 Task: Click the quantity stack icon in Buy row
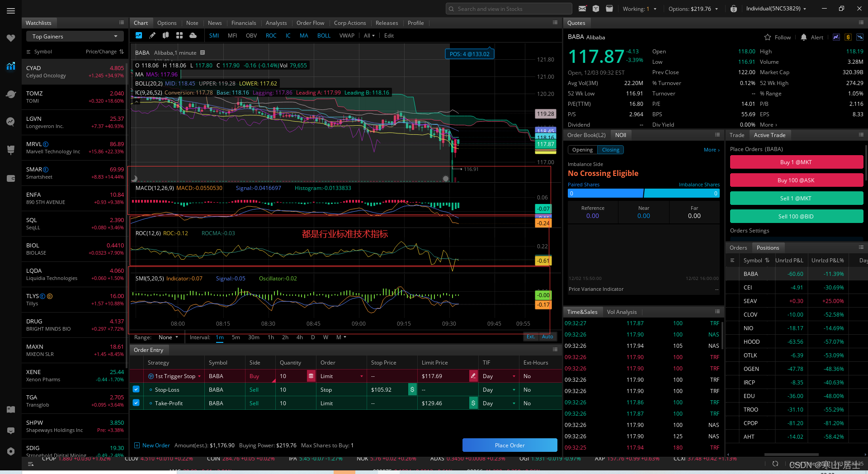(311, 376)
